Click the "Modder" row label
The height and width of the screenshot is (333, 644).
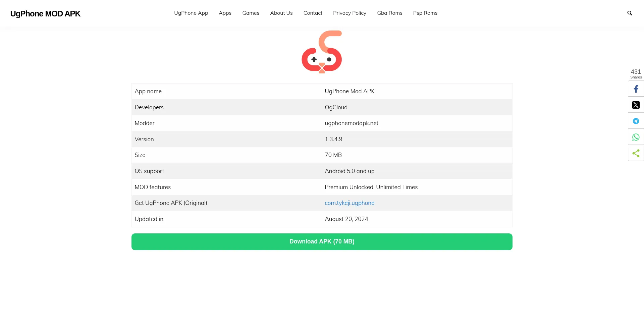145,123
